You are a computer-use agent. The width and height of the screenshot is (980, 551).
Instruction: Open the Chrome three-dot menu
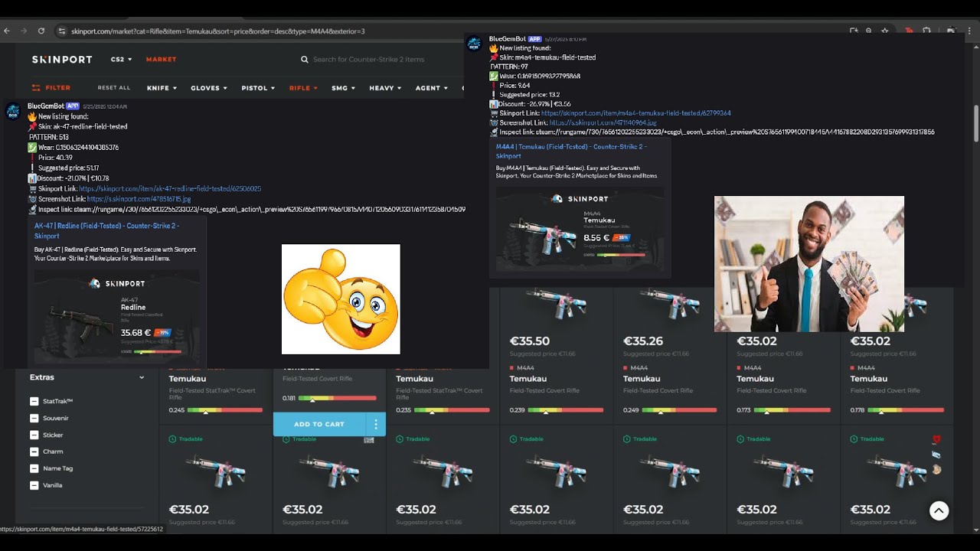pyautogui.click(x=971, y=31)
